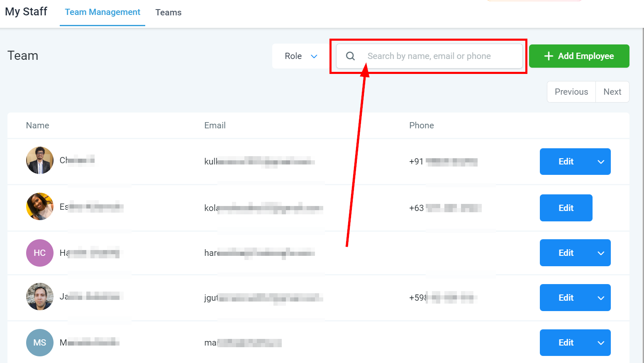This screenshot has height=363, width=644.
Task: Open first employee's profile photo
Action: coord(40,160)
